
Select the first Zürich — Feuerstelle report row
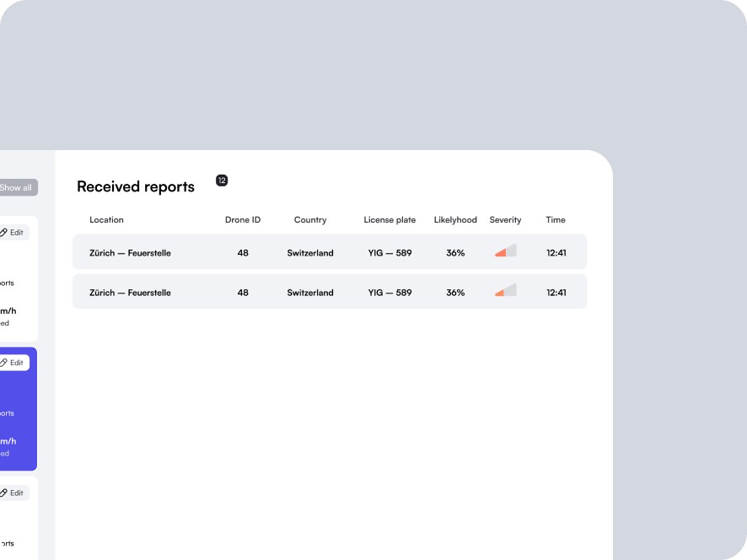pos(329,251)
